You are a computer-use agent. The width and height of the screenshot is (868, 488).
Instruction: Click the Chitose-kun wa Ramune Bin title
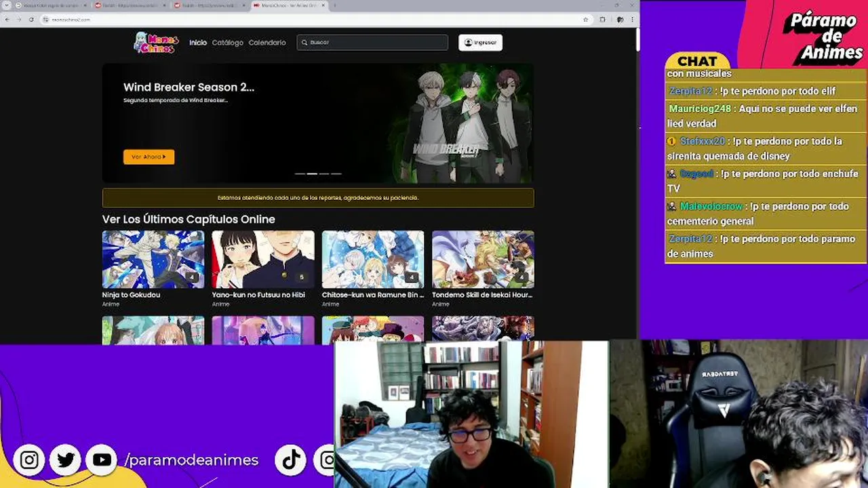click(x=373, y=295)
